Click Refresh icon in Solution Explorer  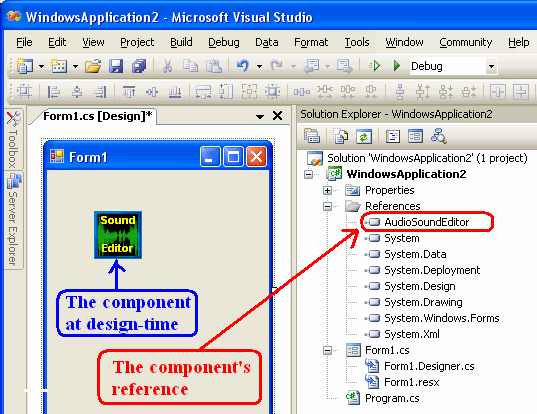pyautogui.click(x=363, y=137)
